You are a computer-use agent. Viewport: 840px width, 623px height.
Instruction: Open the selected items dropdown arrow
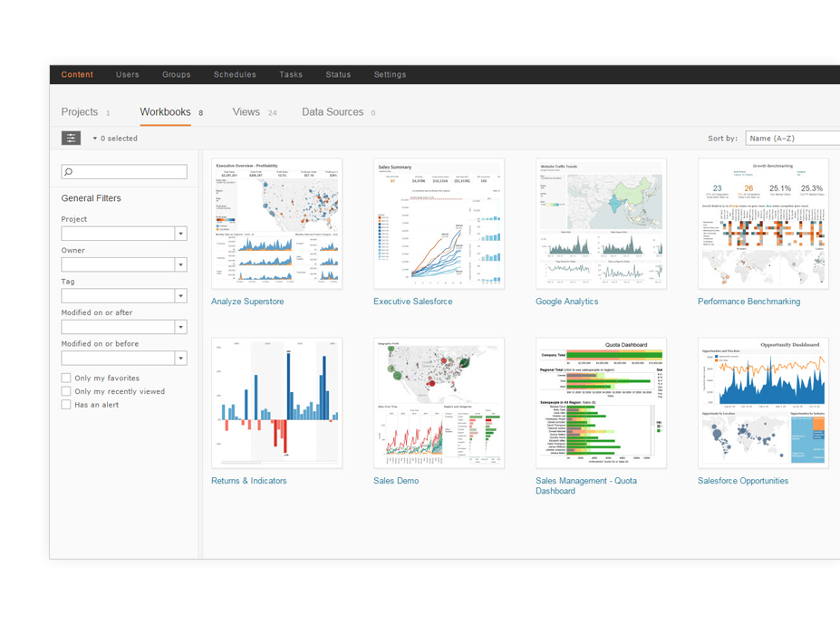pyautogui.click(x=95, y=139)
